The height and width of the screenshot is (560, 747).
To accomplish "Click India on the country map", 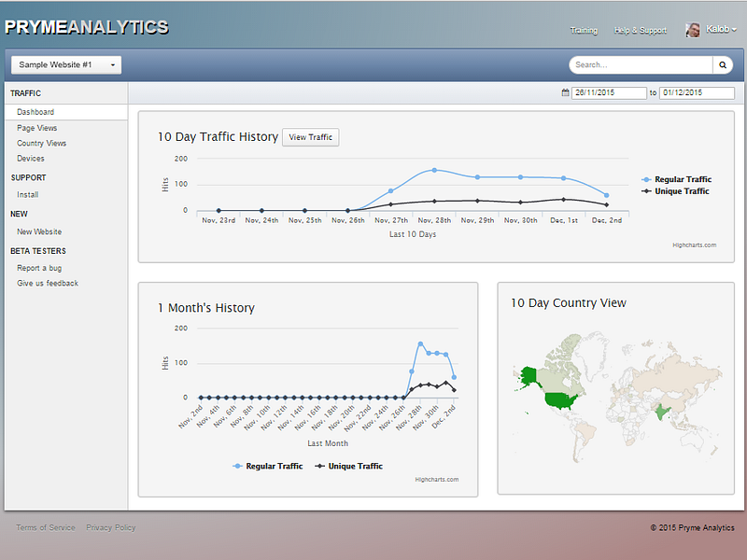I will [662, 411].
